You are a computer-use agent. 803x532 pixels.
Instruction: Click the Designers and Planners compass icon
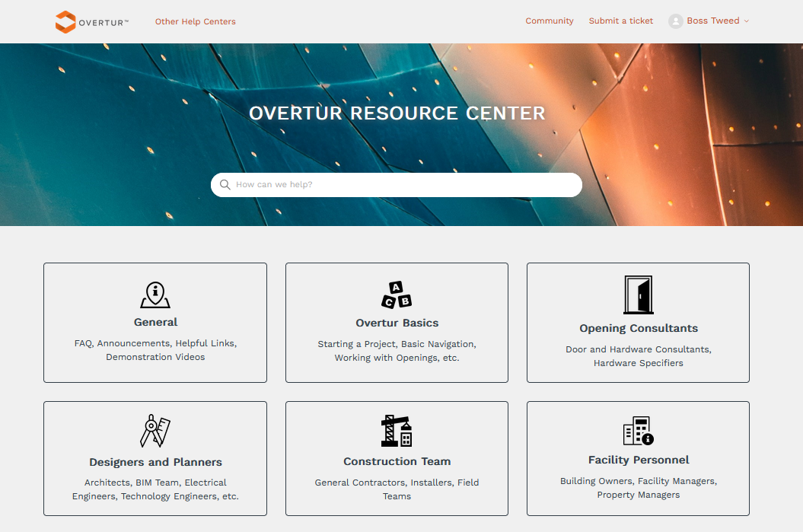pos(155,431)
